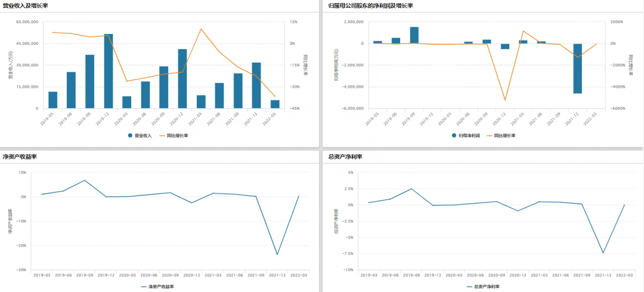Click the 2021-12 revenue bar

click(x=256, y=85)
